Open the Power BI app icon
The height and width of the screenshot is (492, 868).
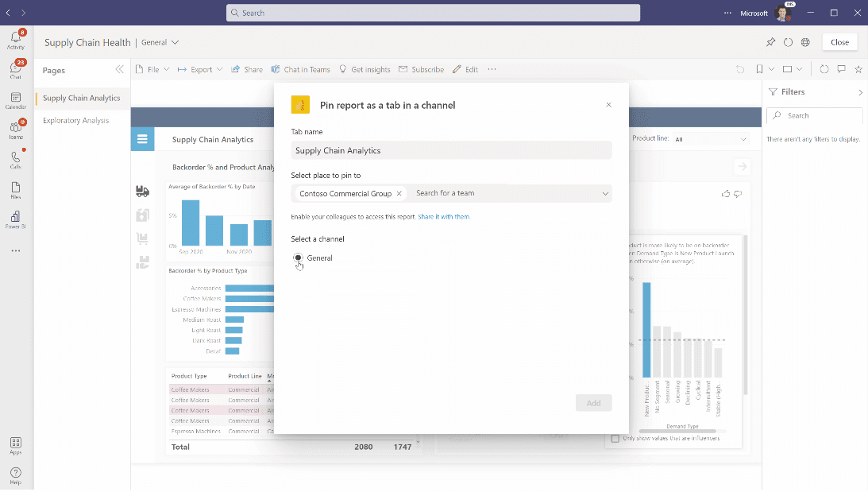click(x=16, y=219)
